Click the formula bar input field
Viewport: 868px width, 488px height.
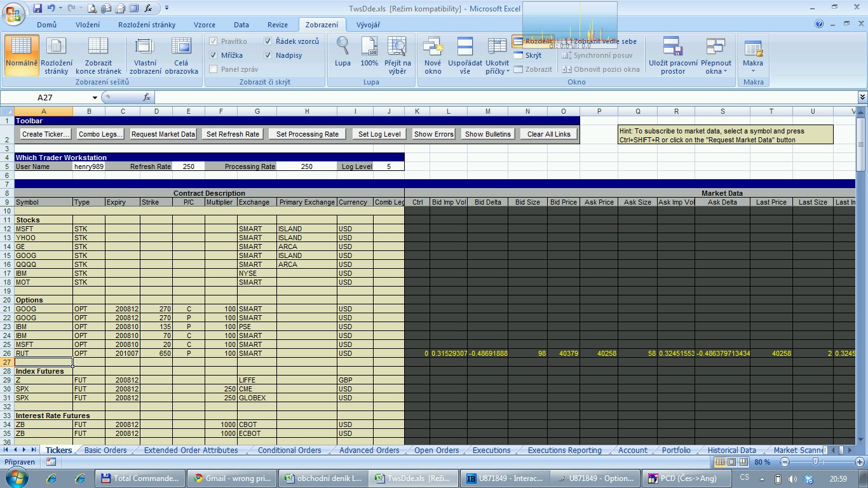coord(502,98)
